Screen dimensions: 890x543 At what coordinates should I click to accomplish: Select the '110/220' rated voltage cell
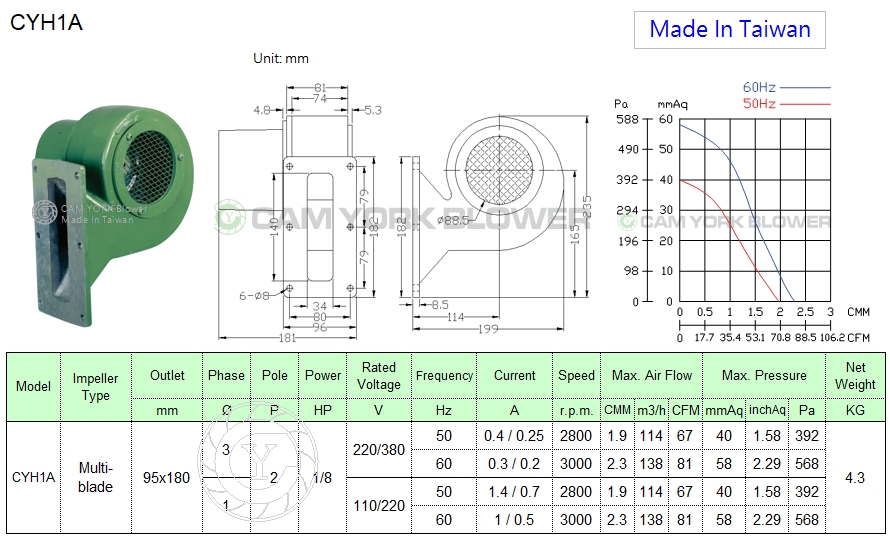click(379, 506)
